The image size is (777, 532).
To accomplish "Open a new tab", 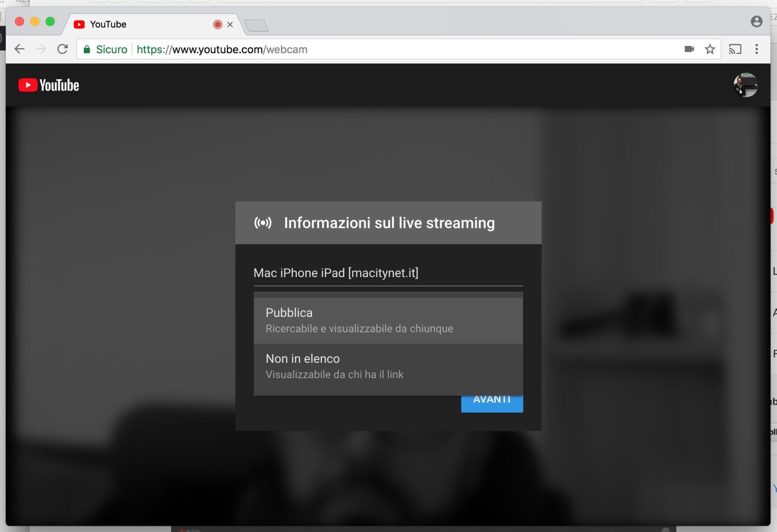I will pos(257,26).
